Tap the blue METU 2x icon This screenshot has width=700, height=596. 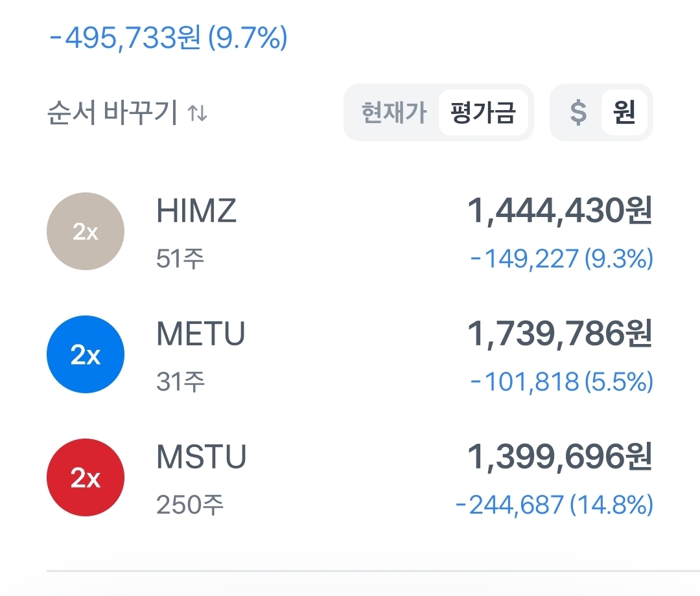point(86,354)
